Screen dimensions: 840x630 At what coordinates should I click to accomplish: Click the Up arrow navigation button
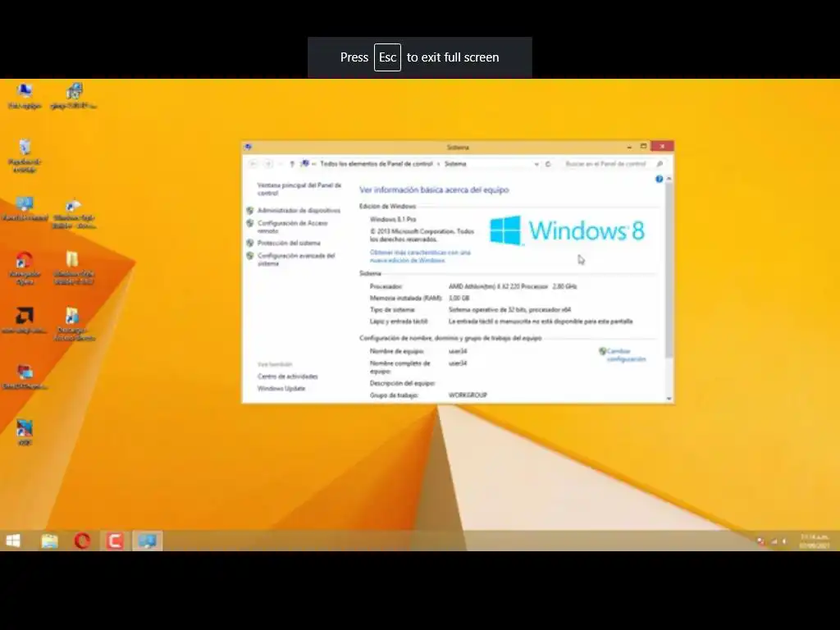292,164
